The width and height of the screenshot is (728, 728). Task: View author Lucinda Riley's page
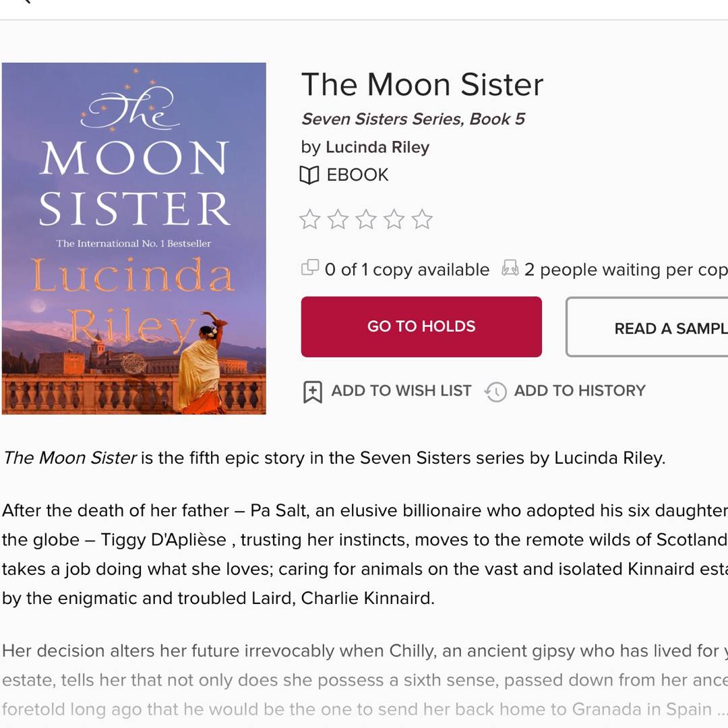[377, 148]
